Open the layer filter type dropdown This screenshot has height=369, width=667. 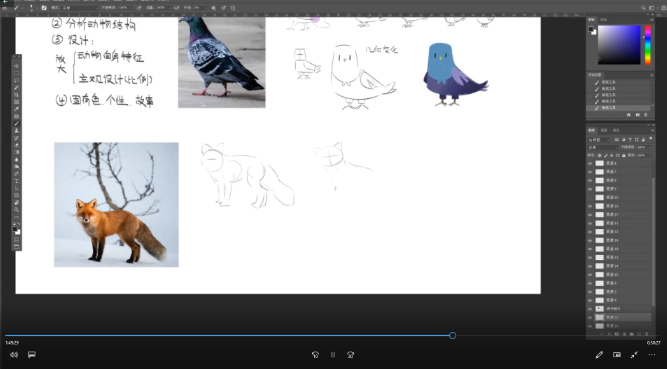click(599, 140)
